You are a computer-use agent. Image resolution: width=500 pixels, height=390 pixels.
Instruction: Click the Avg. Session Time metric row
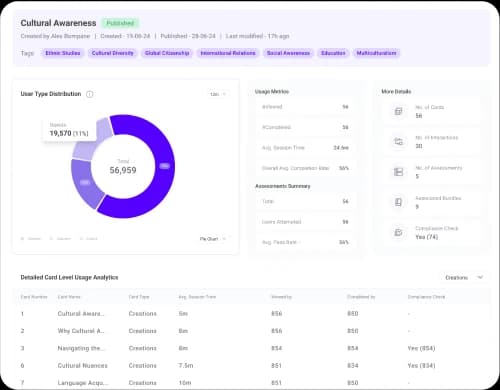pos(305,148)
